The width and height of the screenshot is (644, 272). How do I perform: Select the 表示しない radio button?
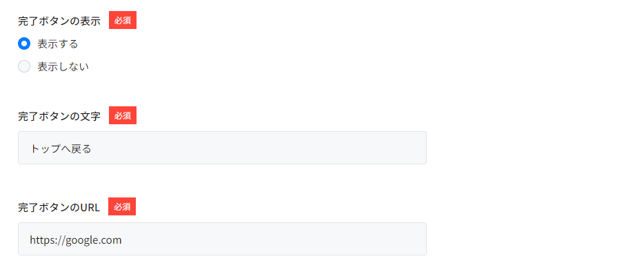click(24, 66)
